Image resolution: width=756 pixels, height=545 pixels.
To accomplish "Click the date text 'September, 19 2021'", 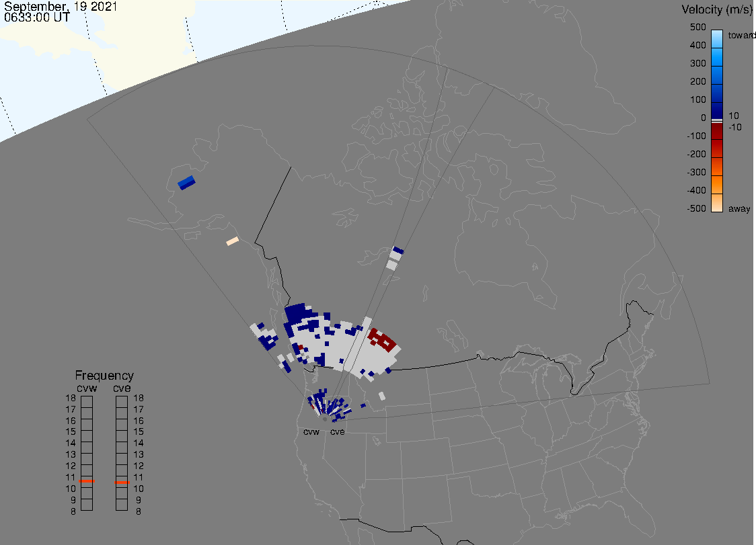I will click(x=61, y=6).
